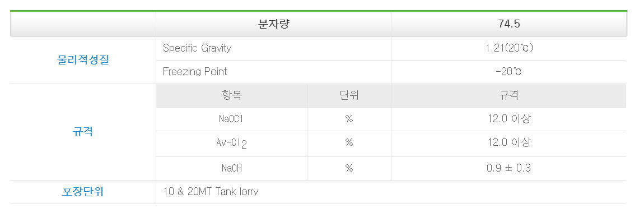Image resolution: width=644 pixels, height=217 pixels.
Task: Click the NaOCl 12.0 이상 value
Action: click(x=509, y=119)
